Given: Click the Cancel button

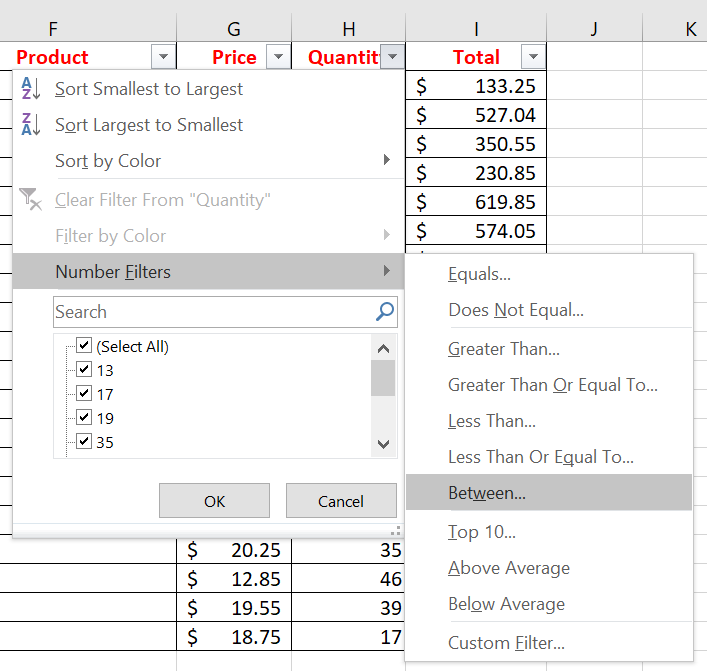Looking at the screenshot, I should pos(340,501).
